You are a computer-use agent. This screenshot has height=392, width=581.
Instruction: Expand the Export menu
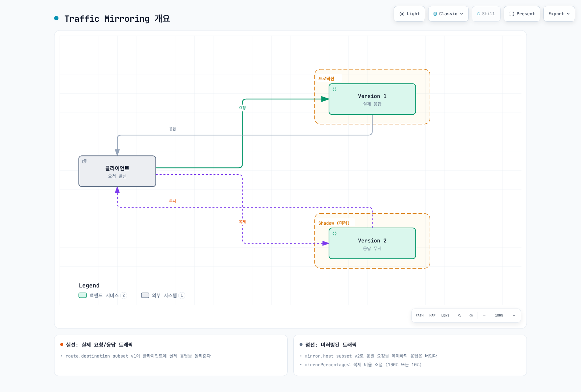tap(559, 14)
